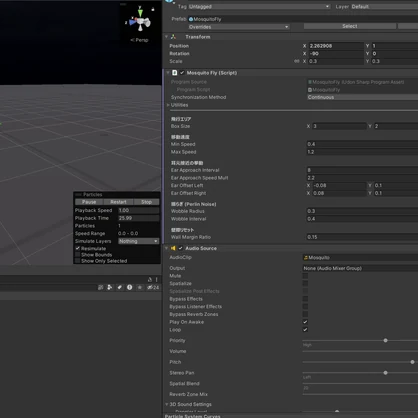418x418 pixels.
Task: Toggle the Persp projection label
Action: point(139,40)
